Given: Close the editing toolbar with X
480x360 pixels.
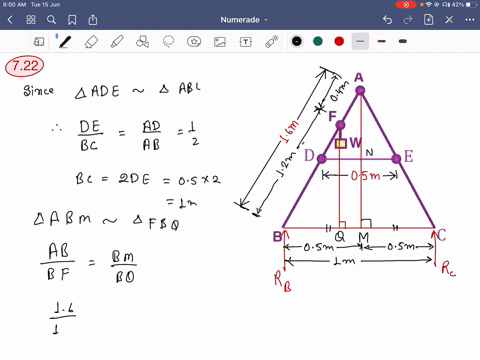Looking at the screenshot, I should (x=449, y=20).
